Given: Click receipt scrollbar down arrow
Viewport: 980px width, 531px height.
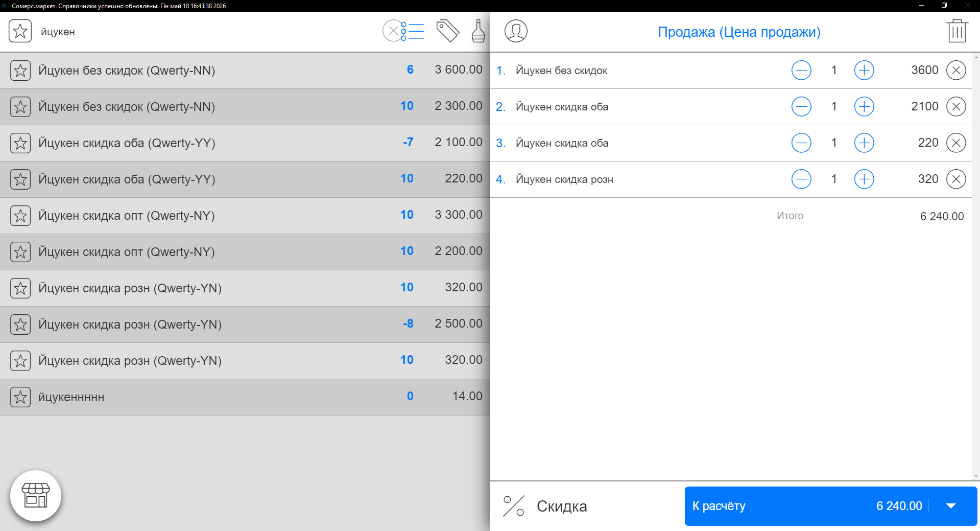Looking at the screenshot, I should click(976, 476).
